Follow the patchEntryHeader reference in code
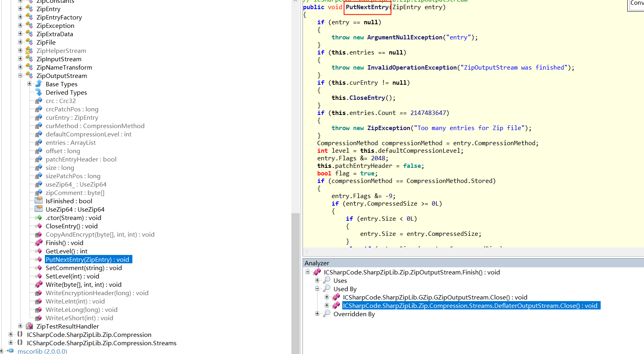 coord(363,166)
